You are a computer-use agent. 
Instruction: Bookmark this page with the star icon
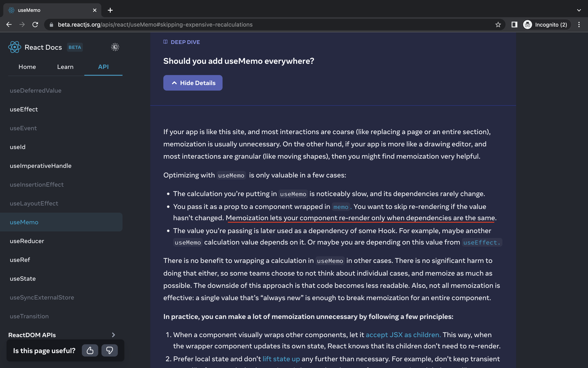498,25
